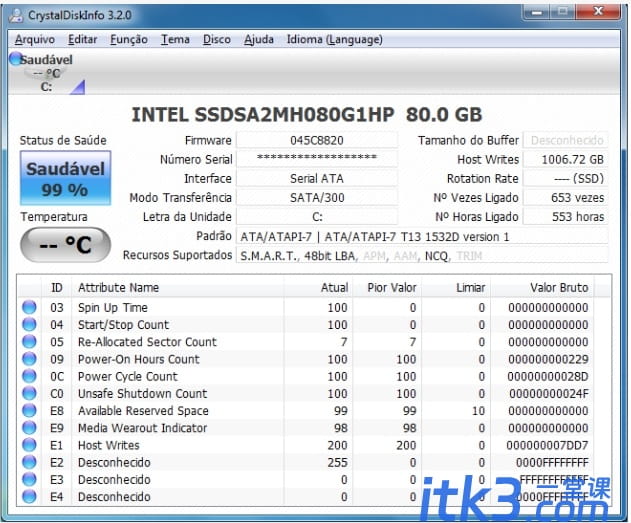Click the status orb for Host Writes row
631x523 pixels.
(x=29, y=445)
